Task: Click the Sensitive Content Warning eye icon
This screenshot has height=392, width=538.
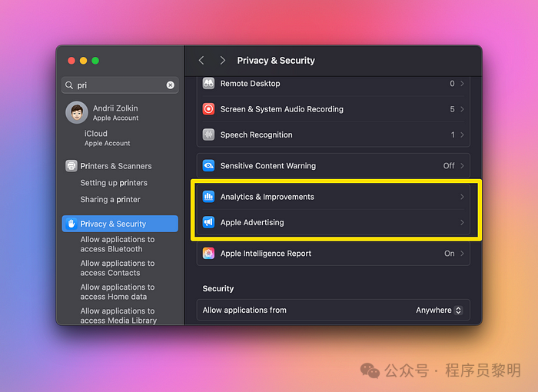Action: point(208,166)
